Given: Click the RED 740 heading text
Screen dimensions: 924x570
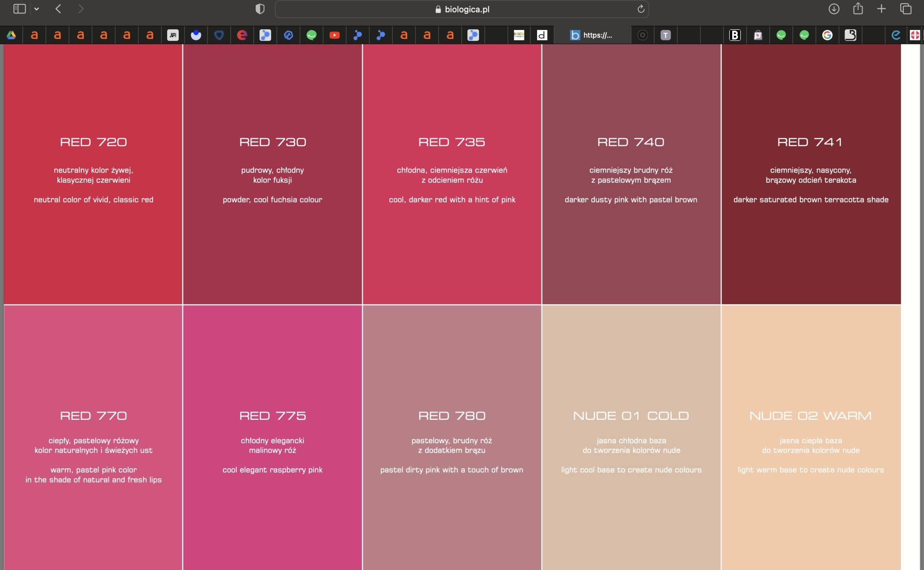Looking at the screenshot, I should pos(631,142).
